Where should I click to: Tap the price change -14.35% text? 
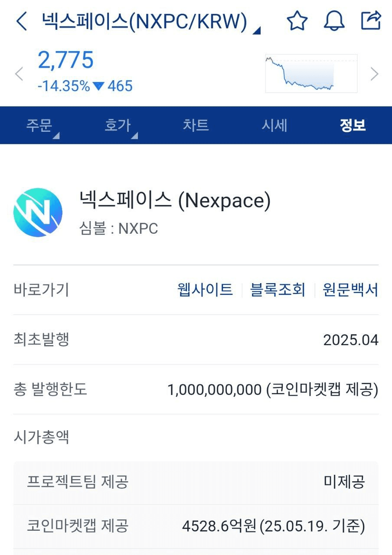[x=64, y=86]
